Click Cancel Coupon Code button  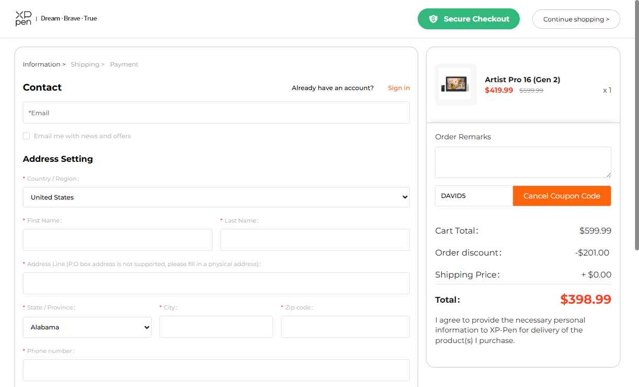click(x=562, y=196)
